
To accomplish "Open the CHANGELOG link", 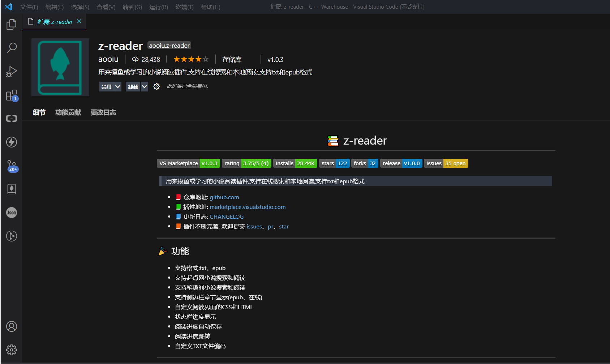I will pos(227,217).
